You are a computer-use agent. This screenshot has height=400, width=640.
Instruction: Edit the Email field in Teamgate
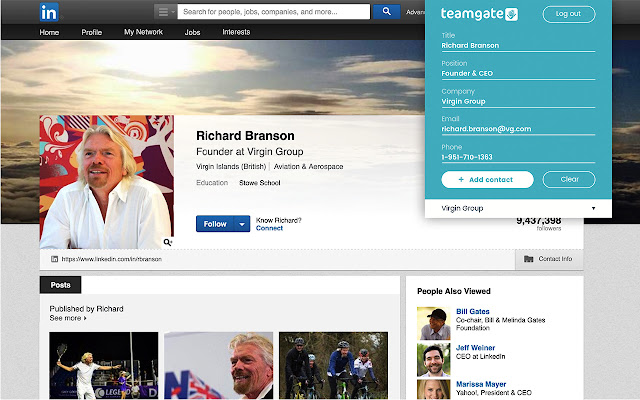(518, 129)
